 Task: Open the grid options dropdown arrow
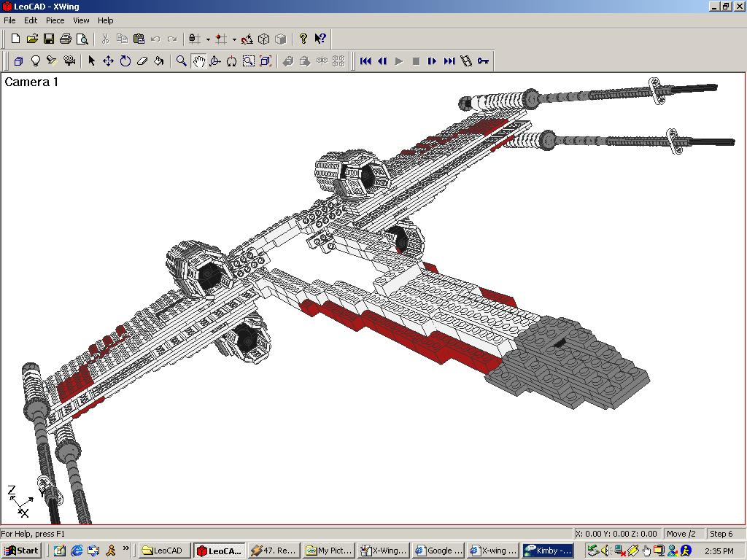[233, 39]
